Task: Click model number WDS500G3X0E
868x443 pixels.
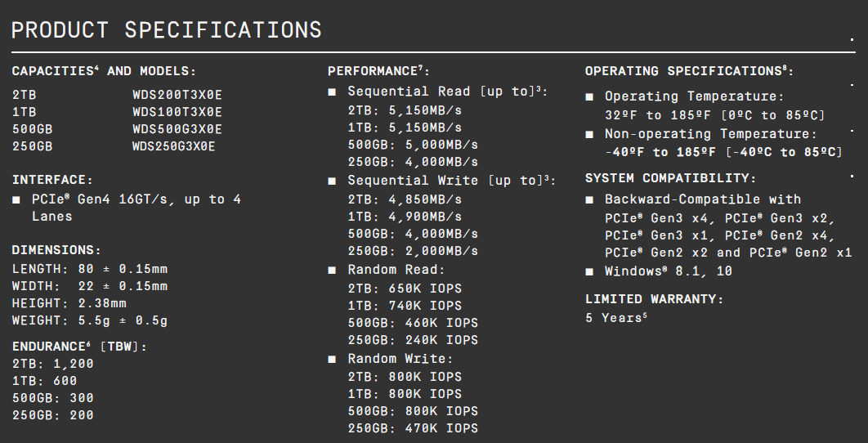Action: click(177, 130)
